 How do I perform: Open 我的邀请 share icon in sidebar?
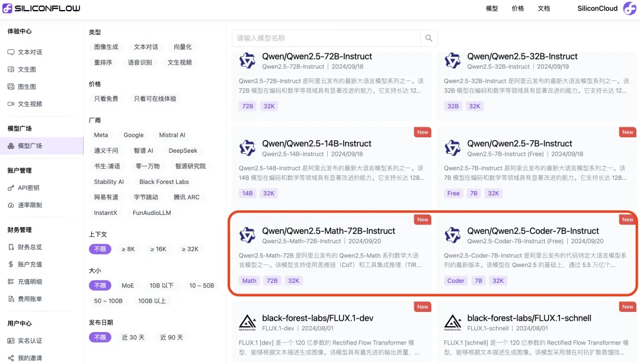[x=11, y=358]
